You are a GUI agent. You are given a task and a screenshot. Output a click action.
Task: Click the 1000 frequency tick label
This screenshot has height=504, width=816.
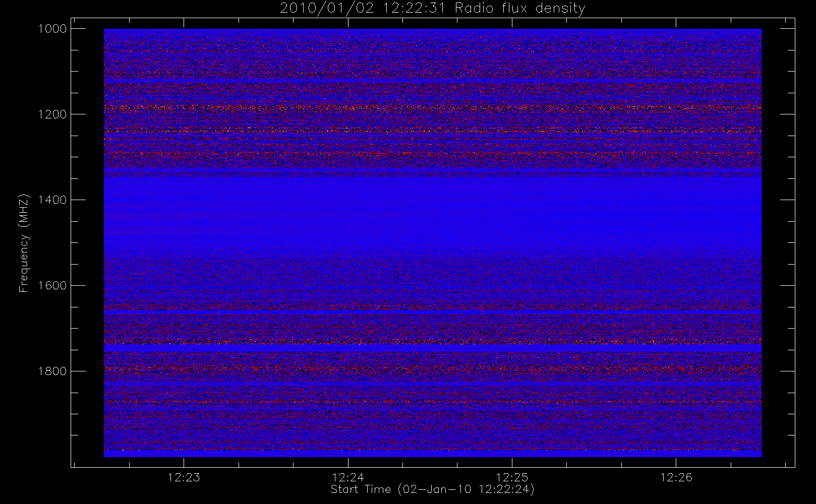(52, 29)
